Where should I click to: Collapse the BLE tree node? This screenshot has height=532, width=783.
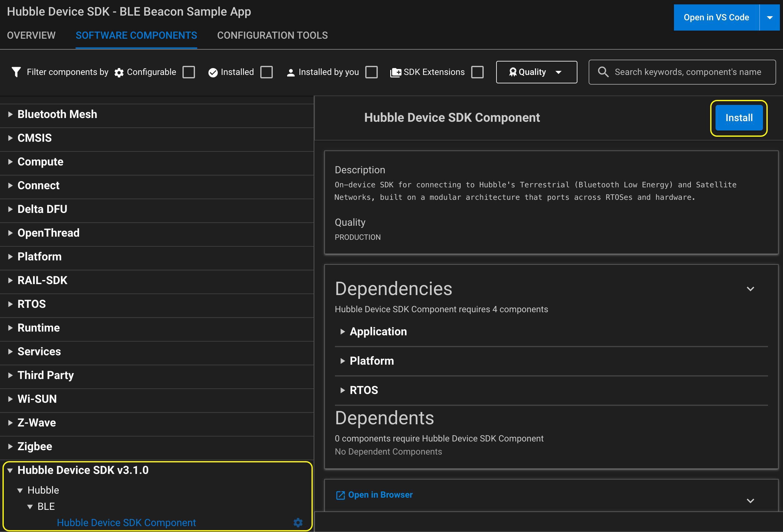30,507
